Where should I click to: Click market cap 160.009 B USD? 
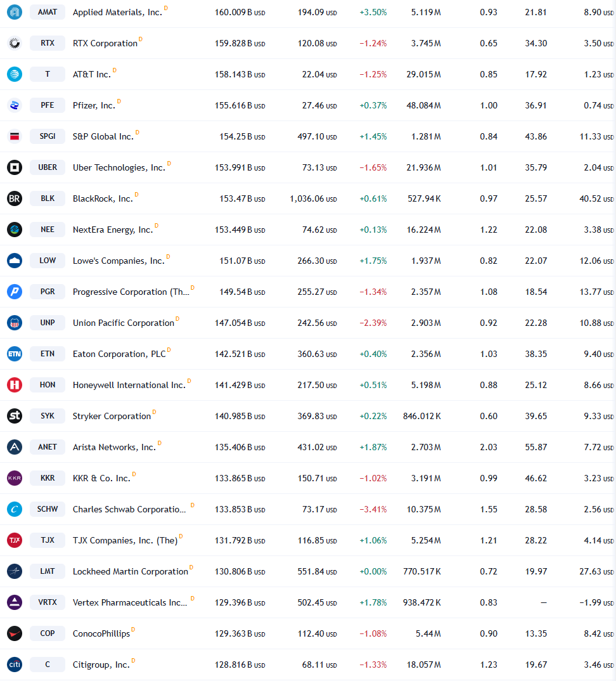tap(240, 13)
